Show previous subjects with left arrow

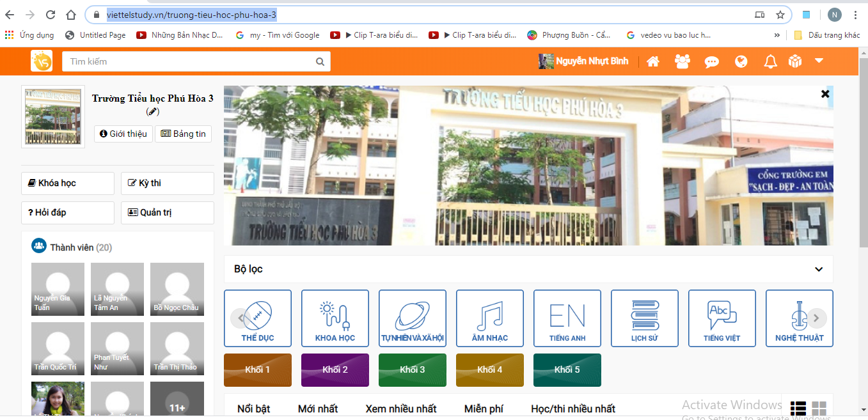point(241,318)
